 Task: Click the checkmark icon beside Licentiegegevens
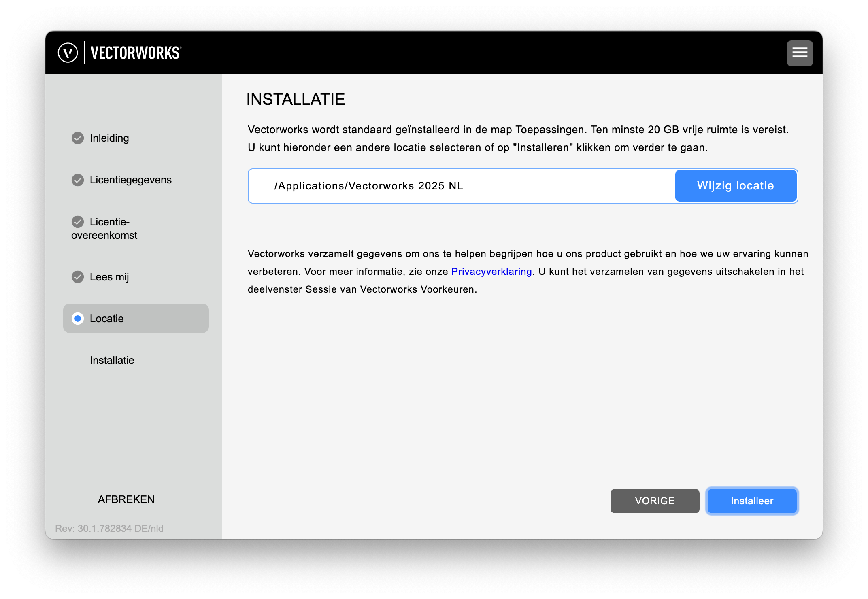[78, 180]
